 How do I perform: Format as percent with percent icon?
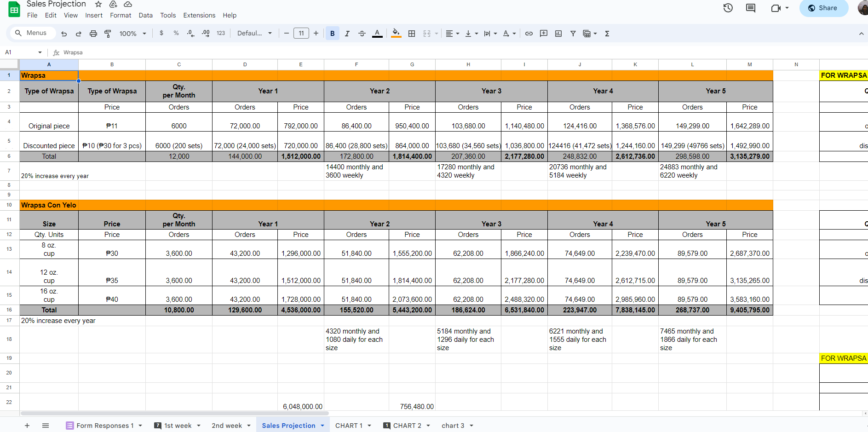point(176,33)
